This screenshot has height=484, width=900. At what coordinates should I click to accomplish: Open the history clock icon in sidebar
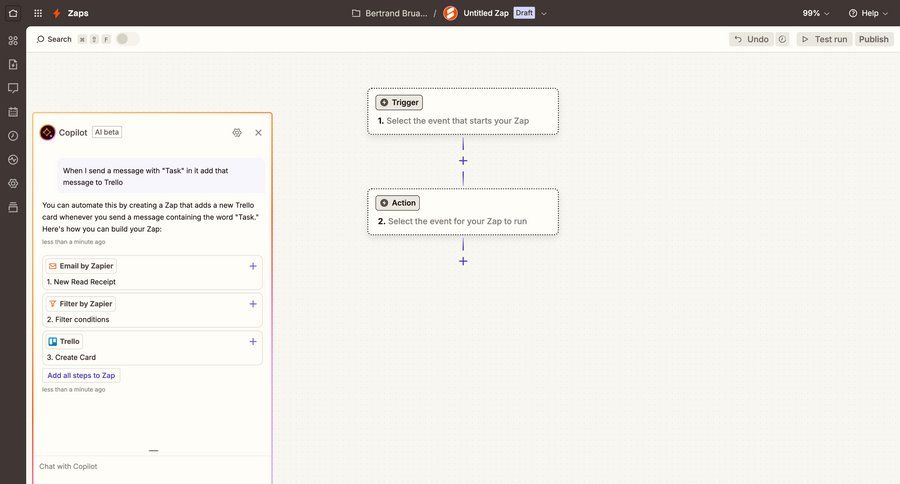pos(13,135)
